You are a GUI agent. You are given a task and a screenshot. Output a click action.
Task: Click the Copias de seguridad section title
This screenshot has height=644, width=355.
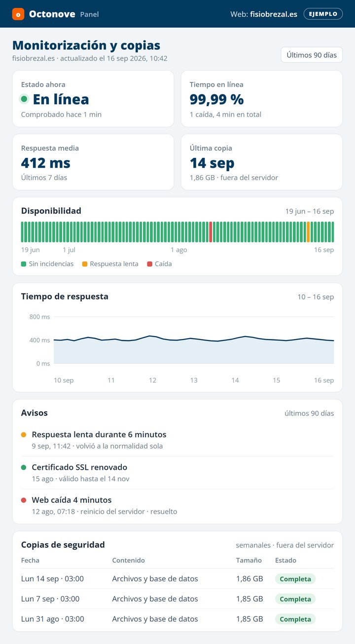pyautogui.click(x=63, y=545)
